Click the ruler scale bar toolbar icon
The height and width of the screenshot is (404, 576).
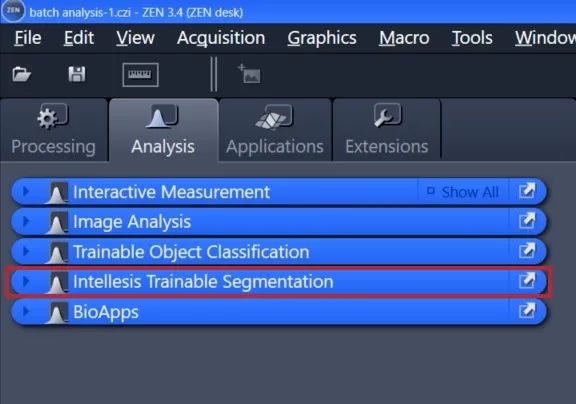point(140,75)
